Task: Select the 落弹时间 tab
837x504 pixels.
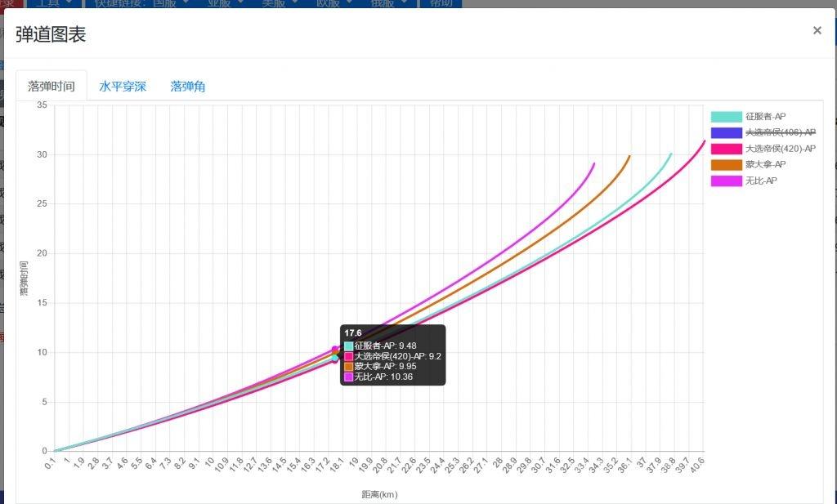Action: point(51,86)
